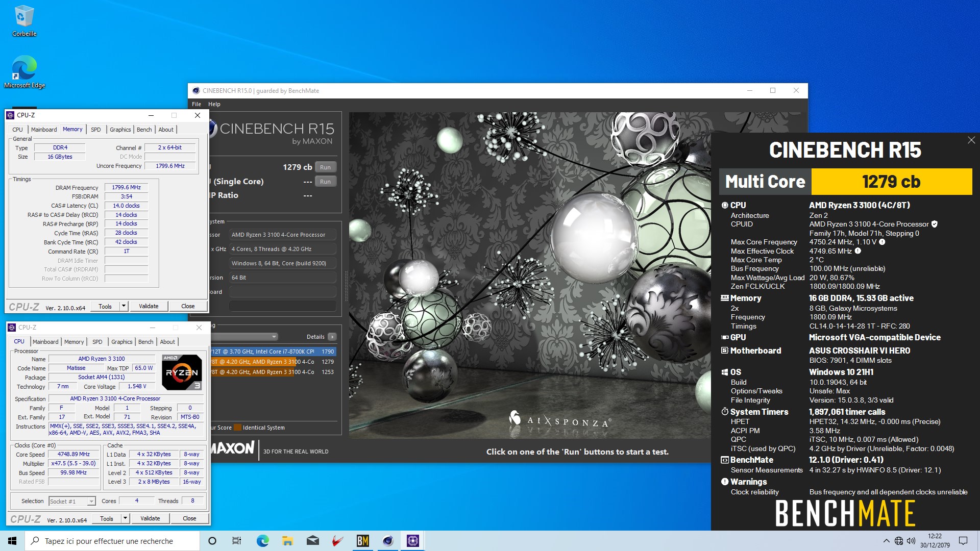Expand the ranking Details arrow
Image resolution: width=980 pixels, height=551 pixels.
coord(332,337)
